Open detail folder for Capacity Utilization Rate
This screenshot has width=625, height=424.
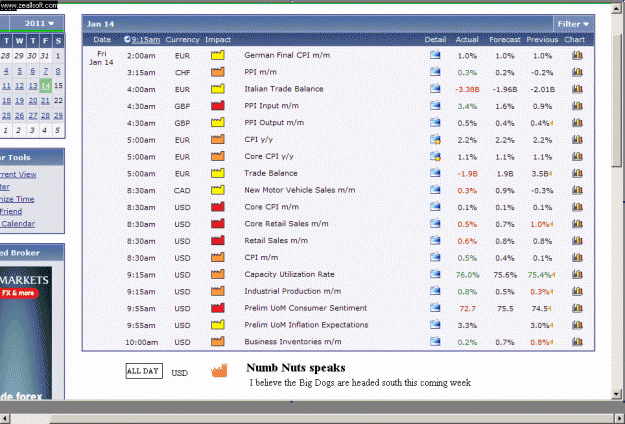[x=435, y=274]
